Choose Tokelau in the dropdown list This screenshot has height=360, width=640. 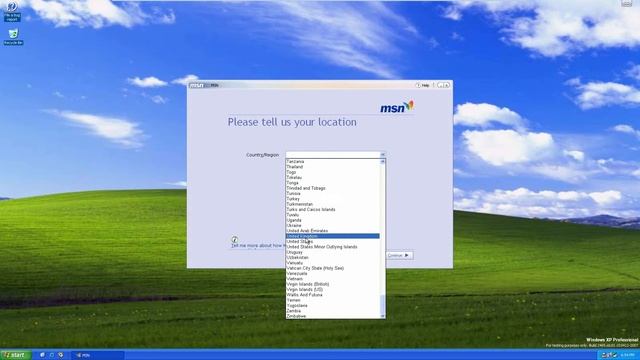coord(333,178)
